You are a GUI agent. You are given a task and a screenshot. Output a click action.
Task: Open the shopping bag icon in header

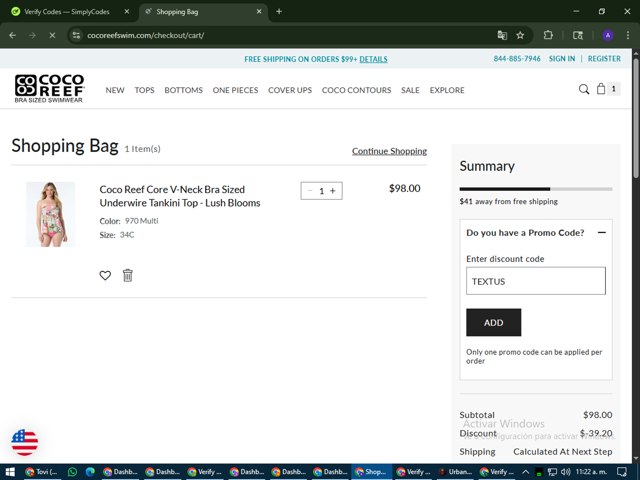[x=601, y=89]
